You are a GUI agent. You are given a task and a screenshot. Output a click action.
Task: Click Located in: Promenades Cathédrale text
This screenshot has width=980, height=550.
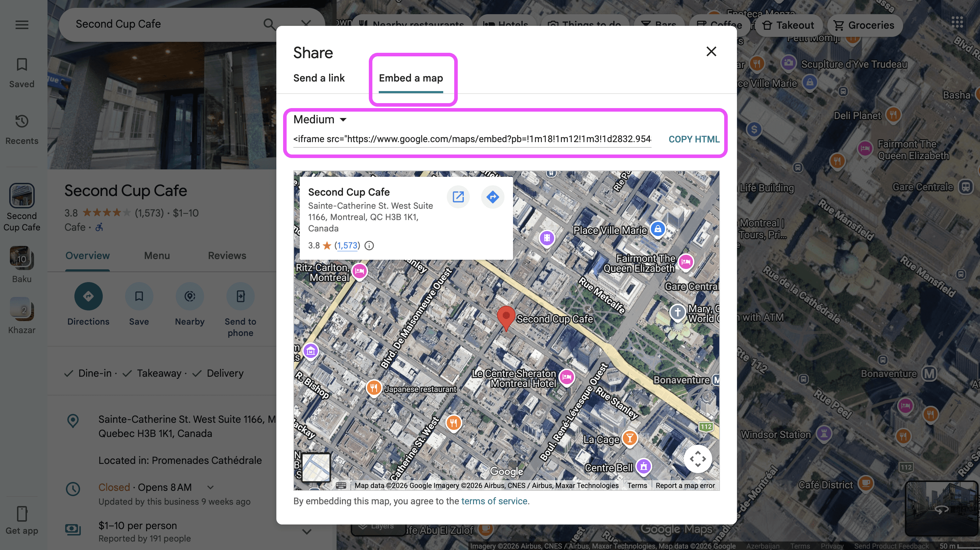pos(180,461)
